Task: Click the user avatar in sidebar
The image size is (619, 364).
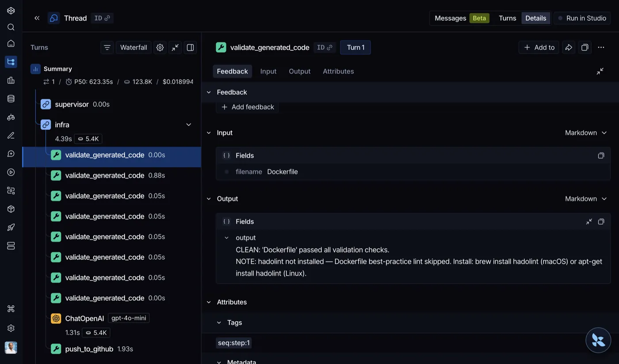Action: coord(11,348)
